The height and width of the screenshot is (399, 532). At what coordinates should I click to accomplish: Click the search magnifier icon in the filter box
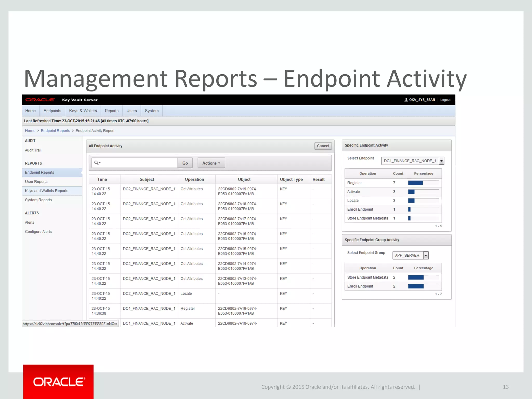point(97,163)
